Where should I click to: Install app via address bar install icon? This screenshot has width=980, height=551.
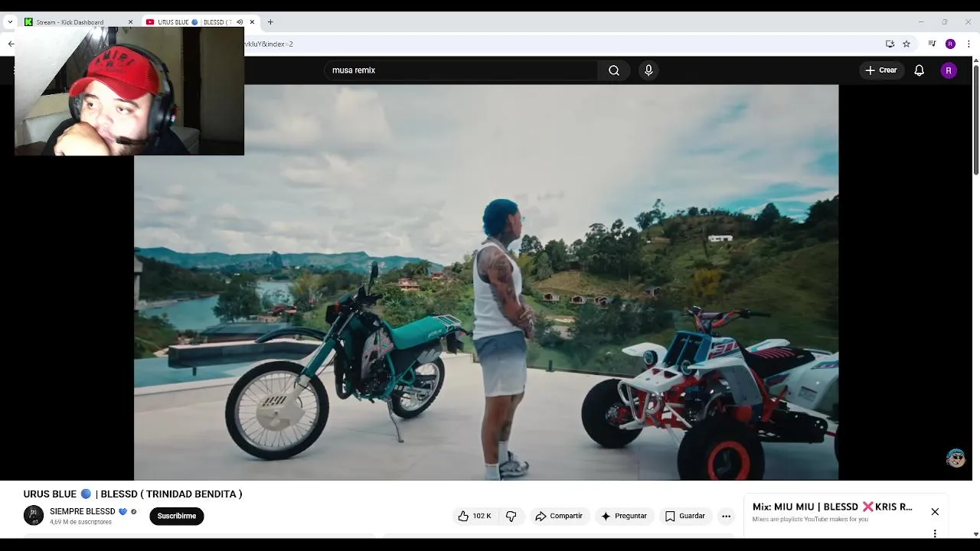click(890, 44)
